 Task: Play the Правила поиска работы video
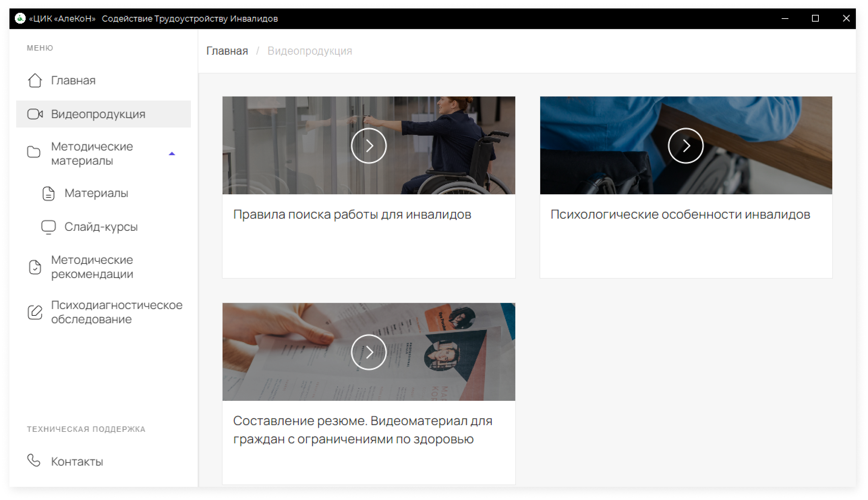tap(369, 146)
